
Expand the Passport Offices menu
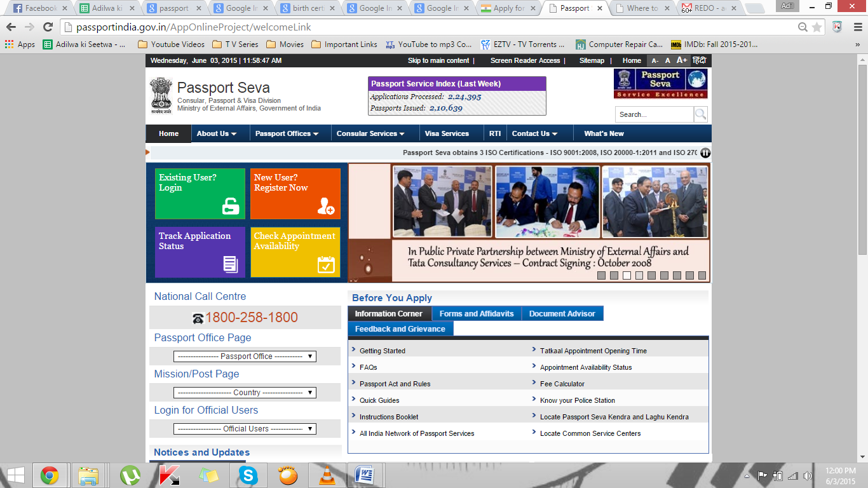pyautogui.click(x=287, y=133)
